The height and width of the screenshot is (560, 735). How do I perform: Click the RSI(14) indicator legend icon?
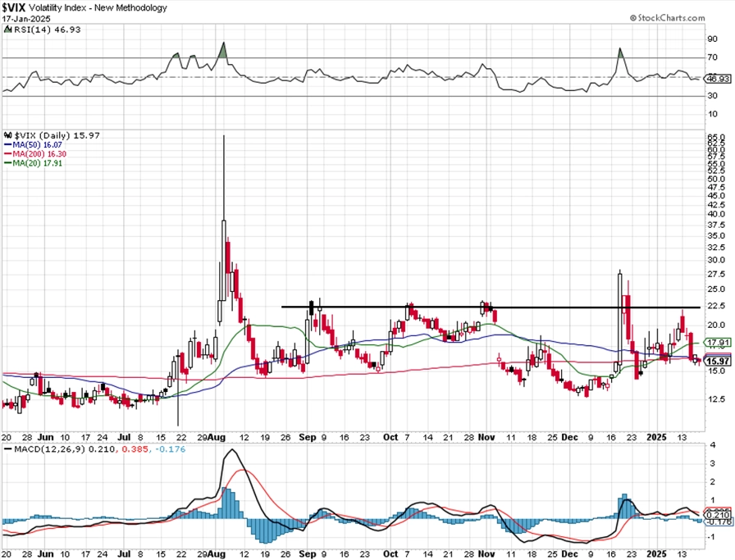[8, 30]
